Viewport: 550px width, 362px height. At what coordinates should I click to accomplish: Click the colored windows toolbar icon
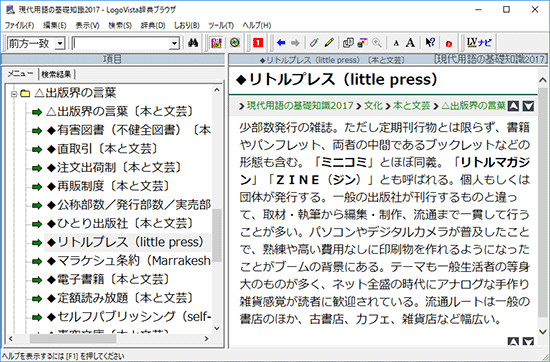pyautogui.click(x=362, y=43)
